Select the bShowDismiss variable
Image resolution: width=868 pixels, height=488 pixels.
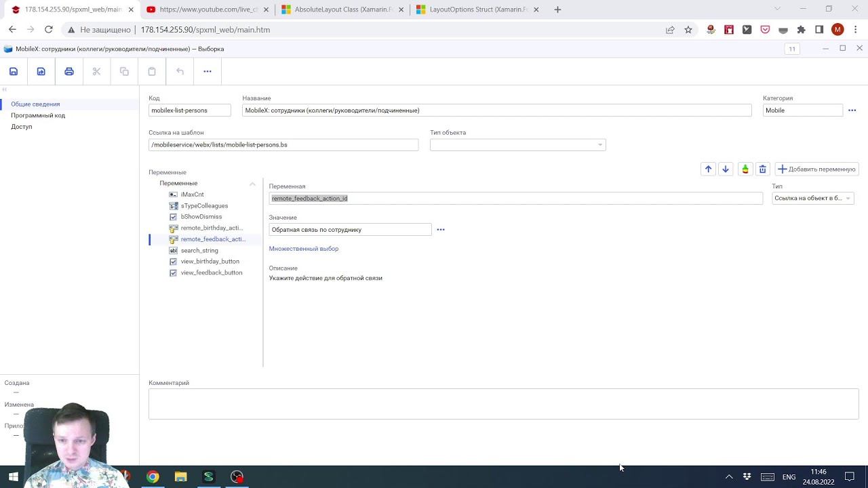tap(201, 217)
